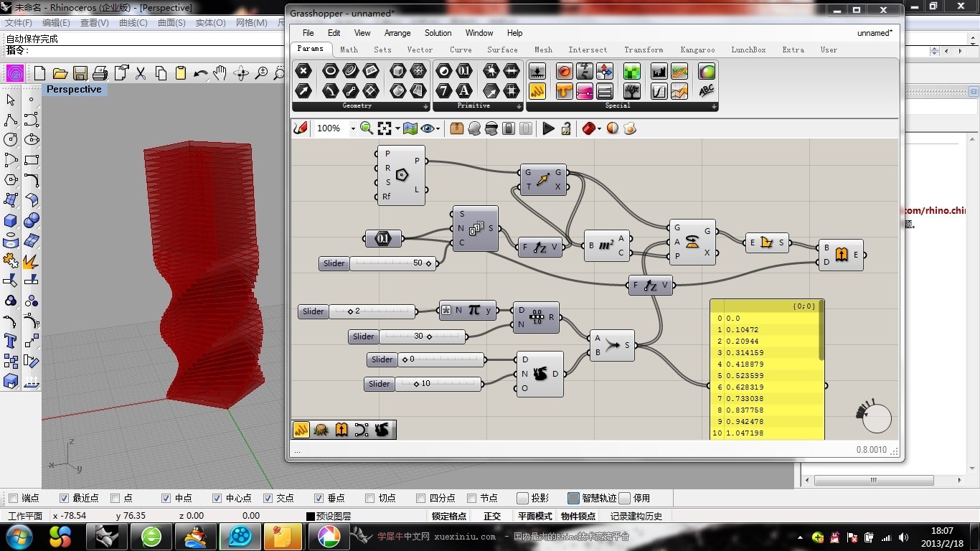Click the purple Grasshopper spiral icon in Rhino
The height and width of the screenshot is (551, 980).
point(15,73)
